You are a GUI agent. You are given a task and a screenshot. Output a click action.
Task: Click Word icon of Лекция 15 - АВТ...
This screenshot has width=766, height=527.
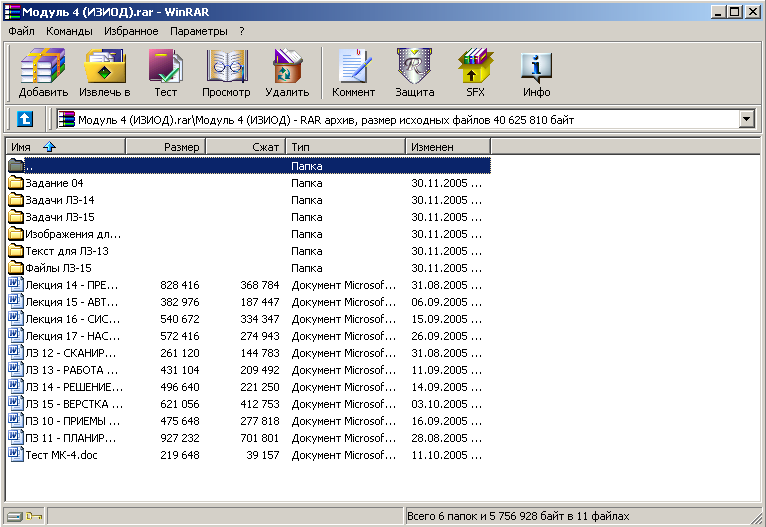pos(16,301)
